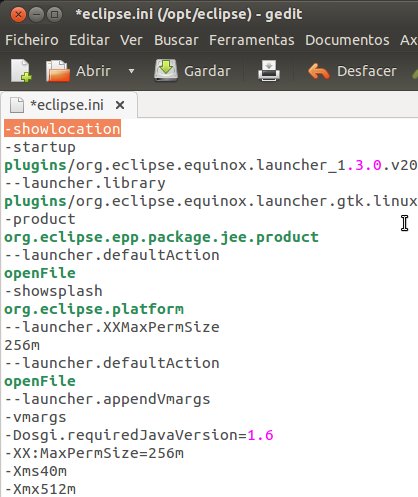This screenshot has width=418, height=497.
Task: Click the -showsplash line
Action: click(x=53, y=291)
